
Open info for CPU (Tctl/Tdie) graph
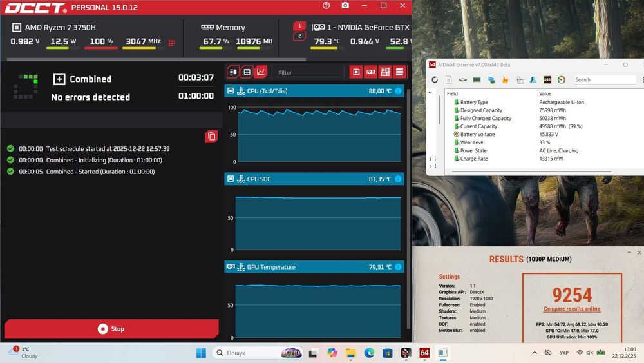398,91
